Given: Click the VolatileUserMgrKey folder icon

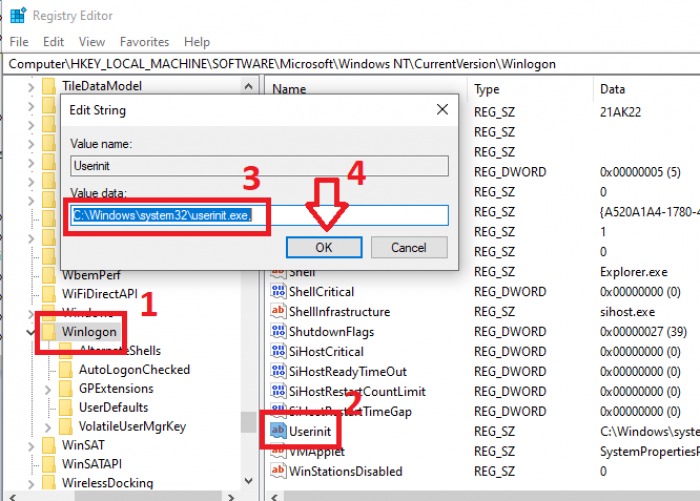Looking at the screenshot, I should pos(66,426).
